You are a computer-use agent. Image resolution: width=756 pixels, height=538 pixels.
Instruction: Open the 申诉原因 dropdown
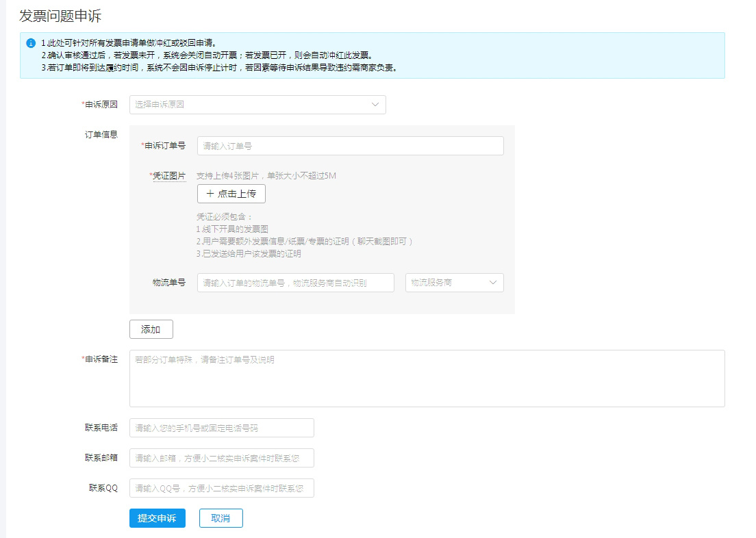click(257, 105)
